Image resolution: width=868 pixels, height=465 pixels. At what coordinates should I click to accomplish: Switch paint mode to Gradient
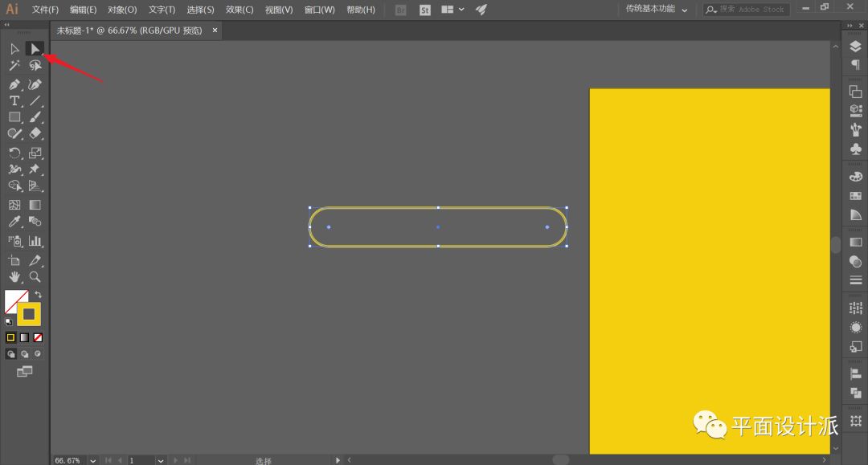click(24, 337)
